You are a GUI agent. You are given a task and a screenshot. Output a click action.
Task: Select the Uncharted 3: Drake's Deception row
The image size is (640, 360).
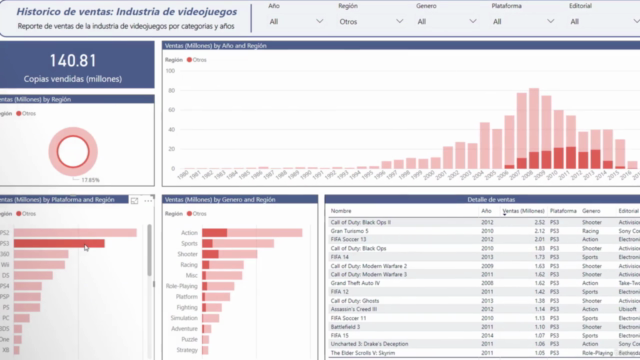484,344
